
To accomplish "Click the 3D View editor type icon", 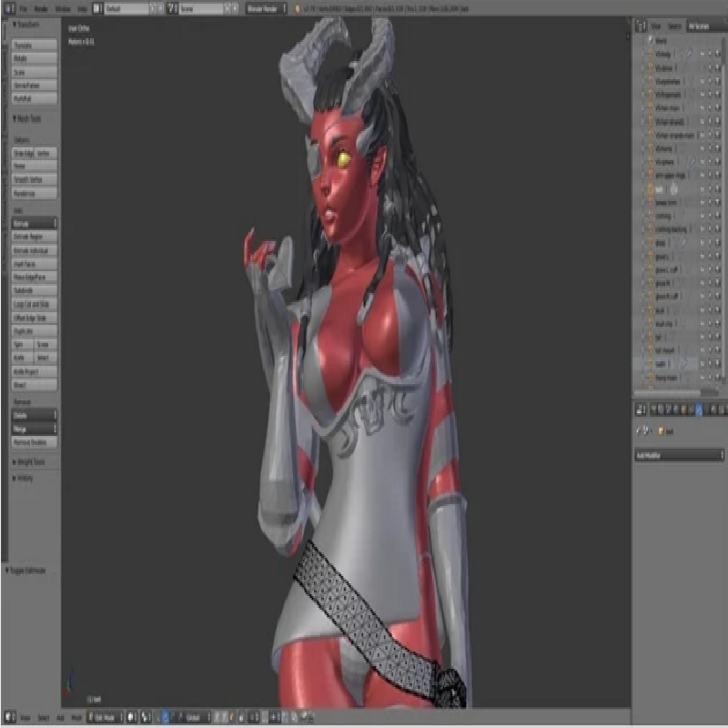I will [x=8, y=717].
